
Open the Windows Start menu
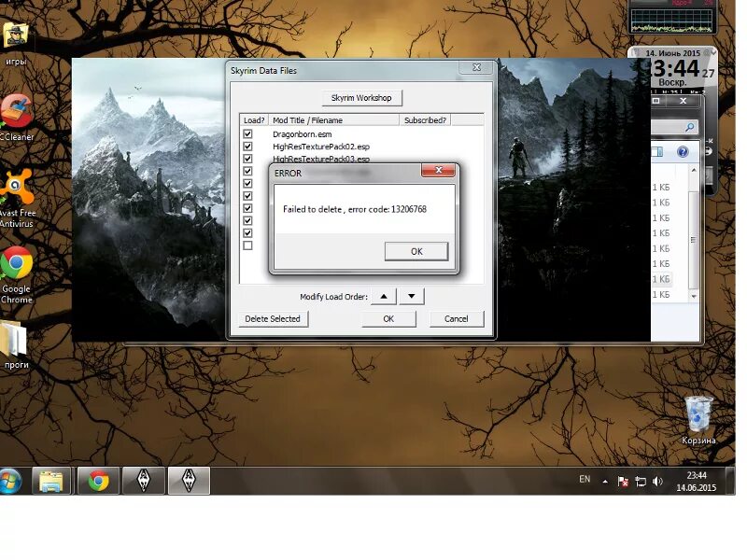pos(10,481)
